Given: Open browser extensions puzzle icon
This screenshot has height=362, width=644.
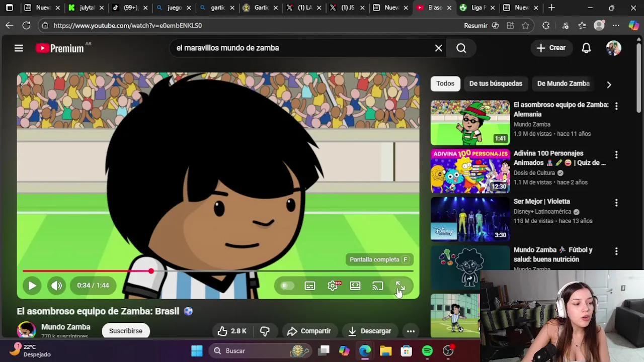Looking at the screenshot, I should [x=546, y=25].
